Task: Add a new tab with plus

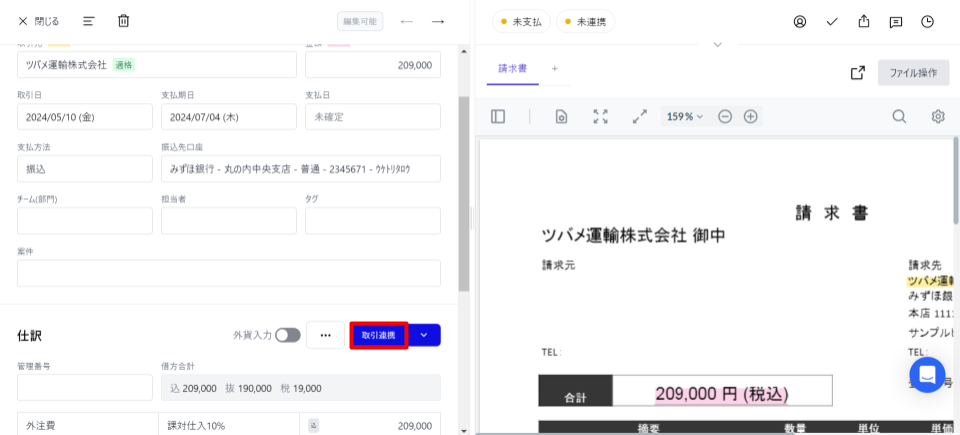Action: pyautogui.click(x=555, y=69)
